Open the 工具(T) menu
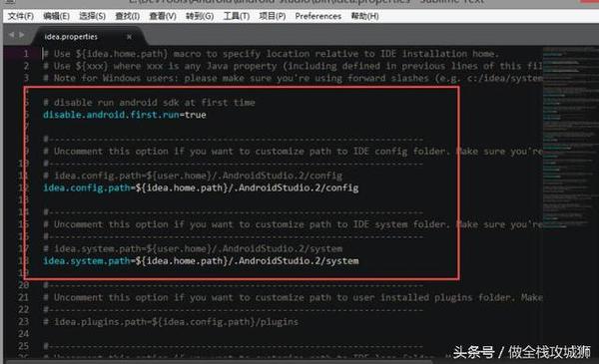Image resolution: width=599 pixels, height=364 pixels. point(237,16)
